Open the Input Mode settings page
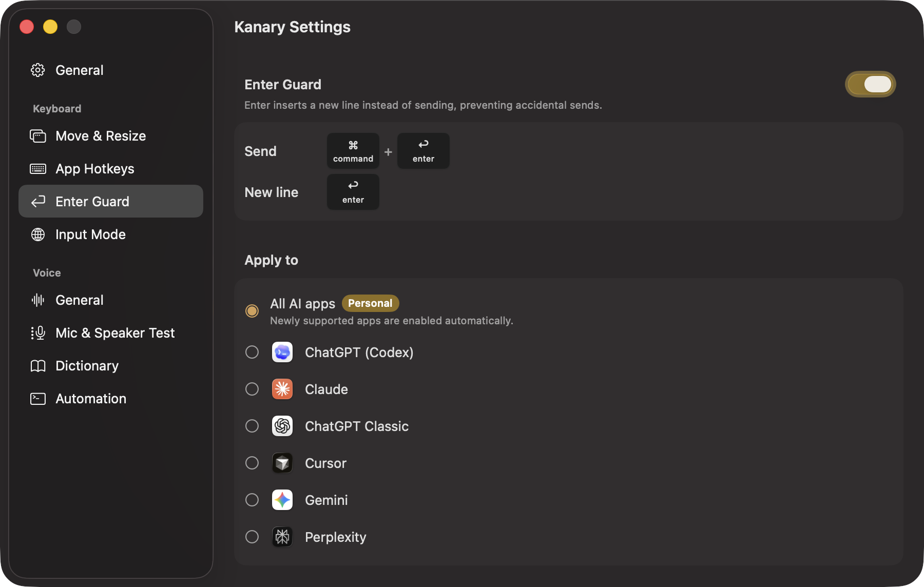This screenshot has width=924, height=587. (111, 234)
